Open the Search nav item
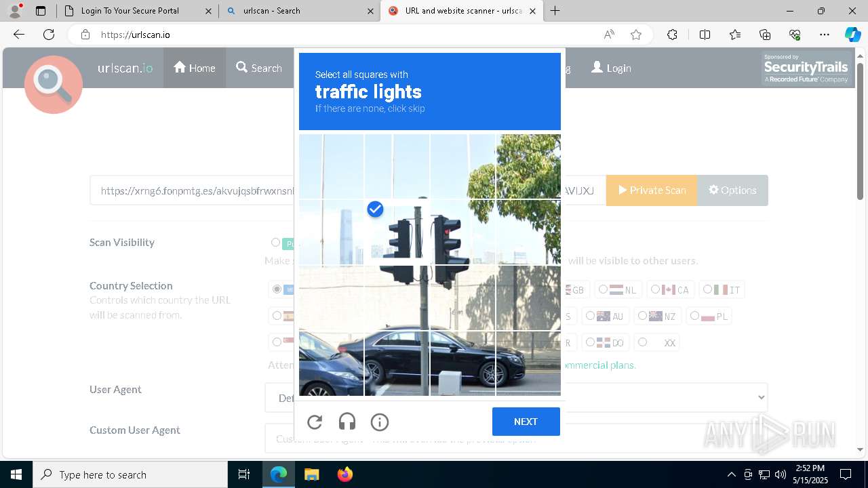The width and height of the screenshot is (868, 488). (x=259, y=68)
